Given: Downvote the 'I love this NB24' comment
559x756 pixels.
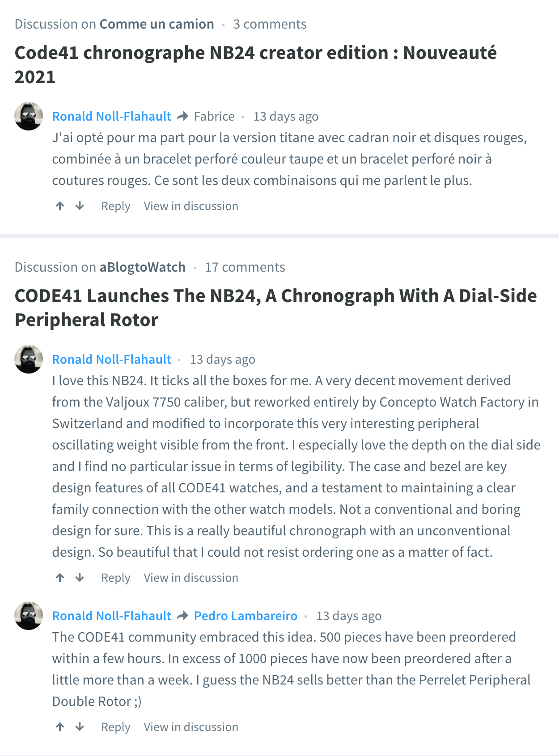Looking at the screenshot, I should point(80,578).
